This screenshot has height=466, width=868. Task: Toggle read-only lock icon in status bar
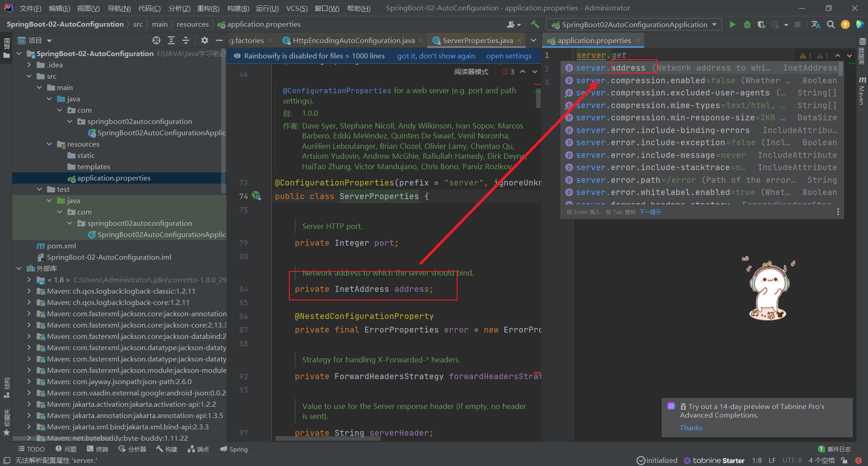[844, 460]
